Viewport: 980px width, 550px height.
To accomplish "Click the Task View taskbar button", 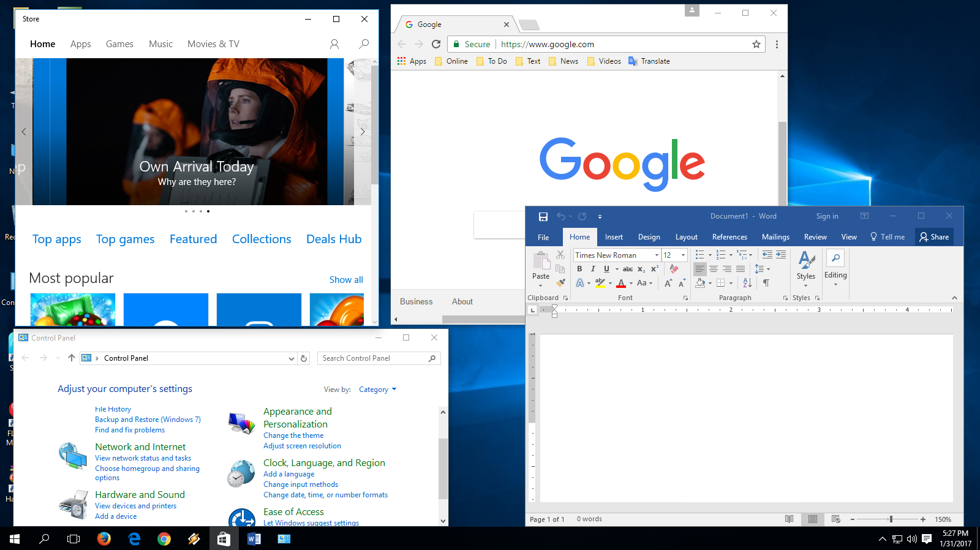I will pos(73,538).
